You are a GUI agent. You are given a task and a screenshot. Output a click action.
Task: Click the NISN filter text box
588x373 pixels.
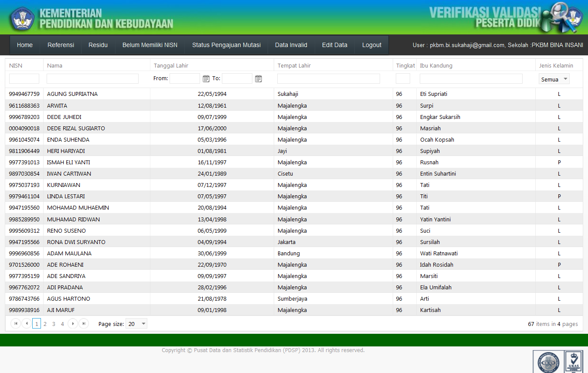tap(24, 78)
